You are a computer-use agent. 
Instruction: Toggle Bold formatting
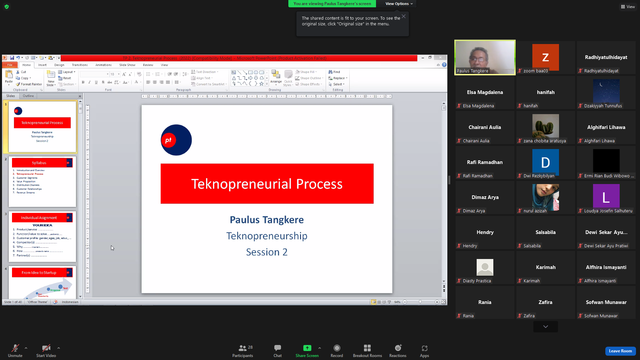[83, 82]
